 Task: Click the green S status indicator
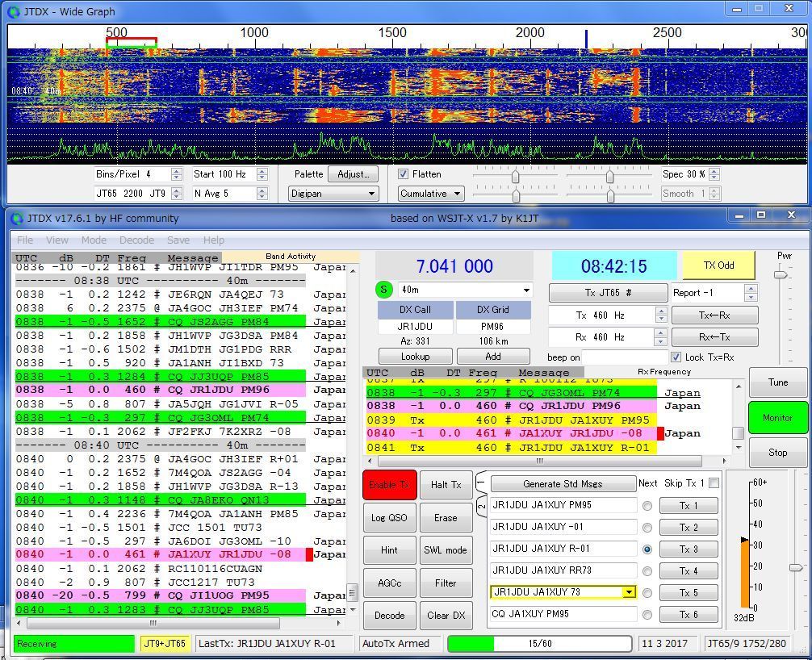383,290
